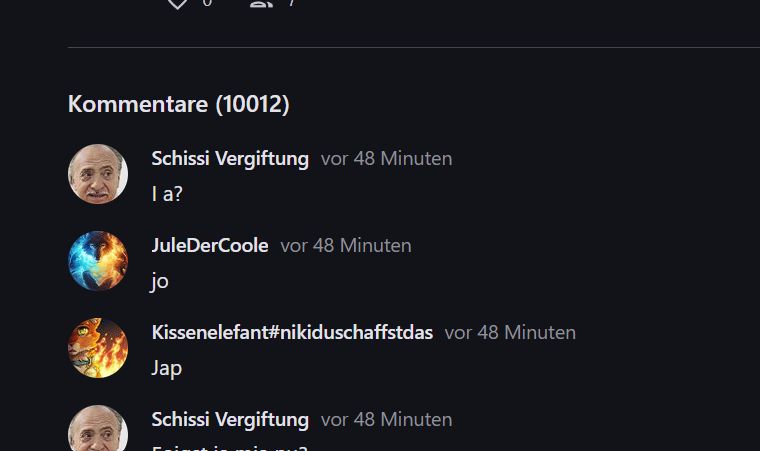Open Schissi Vergiftung's name above "I a?"

(x=230, y=158)
